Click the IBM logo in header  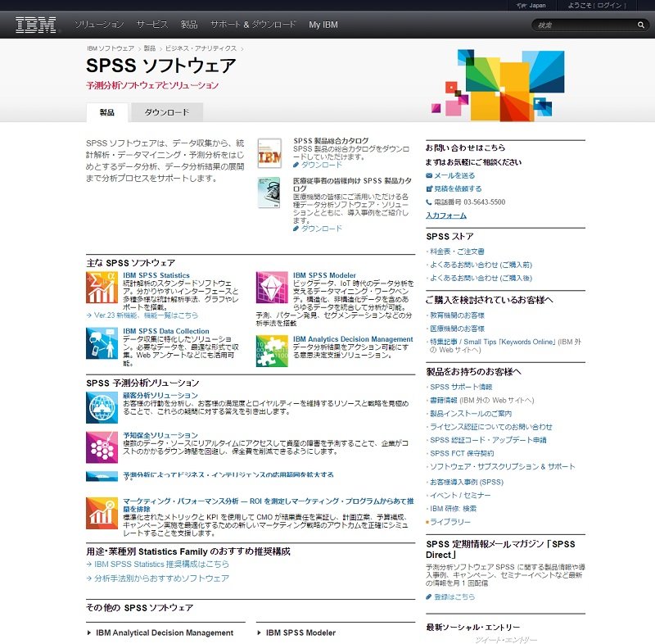click(35, 25)
